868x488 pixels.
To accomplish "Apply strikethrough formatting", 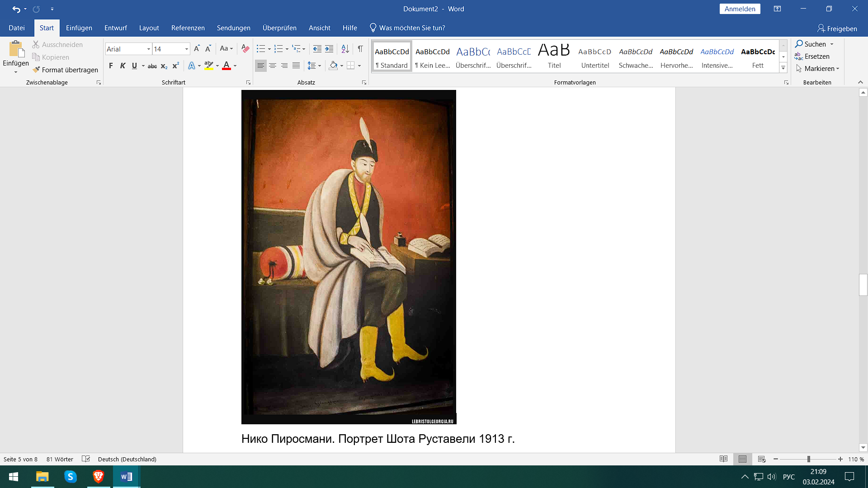I will (152, 66).
